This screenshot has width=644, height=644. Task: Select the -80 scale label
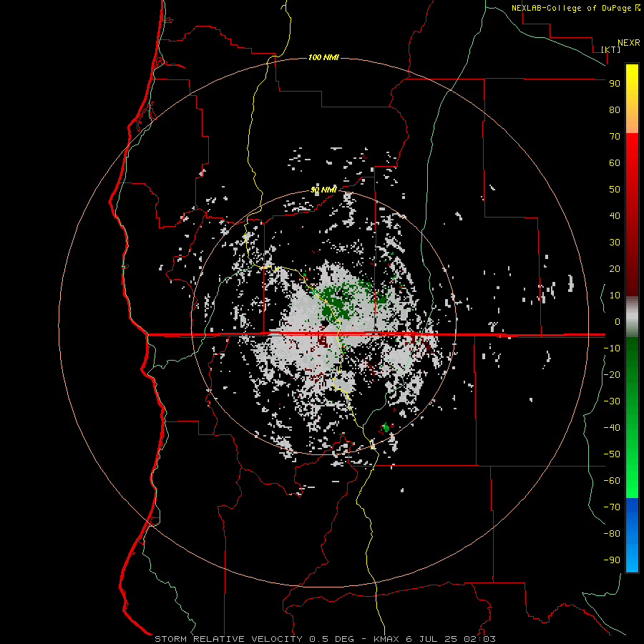pos(612,534)
